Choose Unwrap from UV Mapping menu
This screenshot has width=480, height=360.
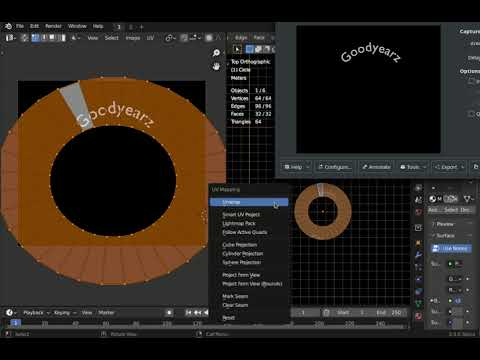coord(249,202)
